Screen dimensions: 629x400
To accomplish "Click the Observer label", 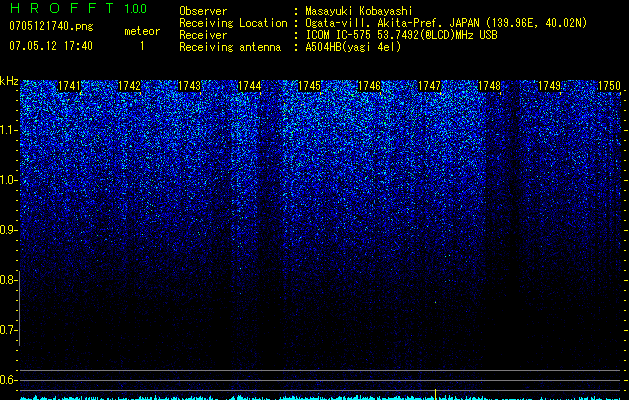I will (x=203, y=11).
